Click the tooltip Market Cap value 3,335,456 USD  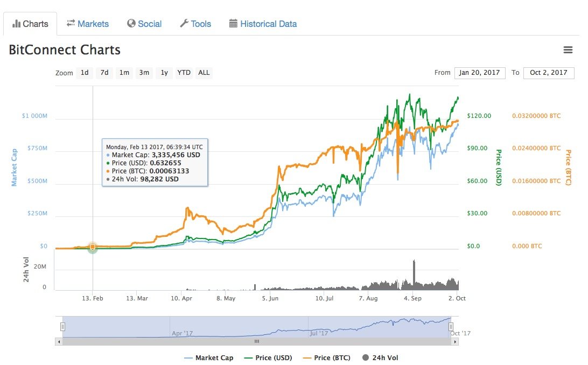point(176,155)
